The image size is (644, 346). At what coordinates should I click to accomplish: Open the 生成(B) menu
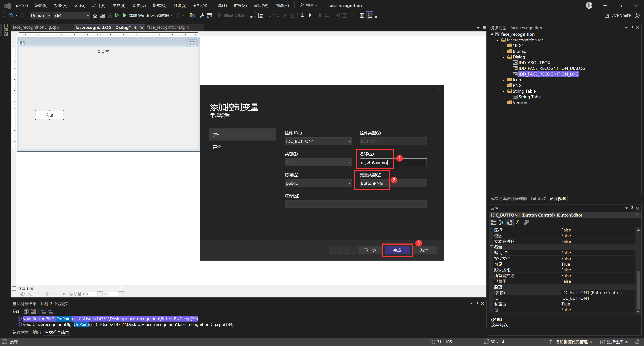pyautogui.click(x=118, y=6)
